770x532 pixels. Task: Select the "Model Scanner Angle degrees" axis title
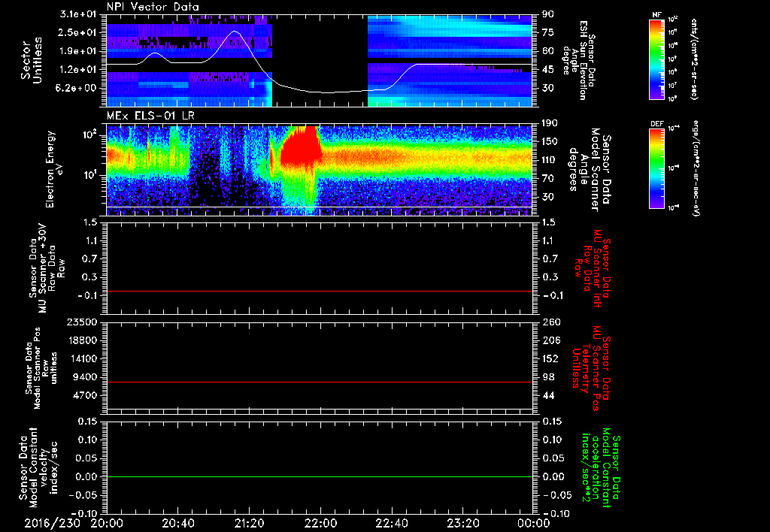pyautogui.click(x=590, y=169)
